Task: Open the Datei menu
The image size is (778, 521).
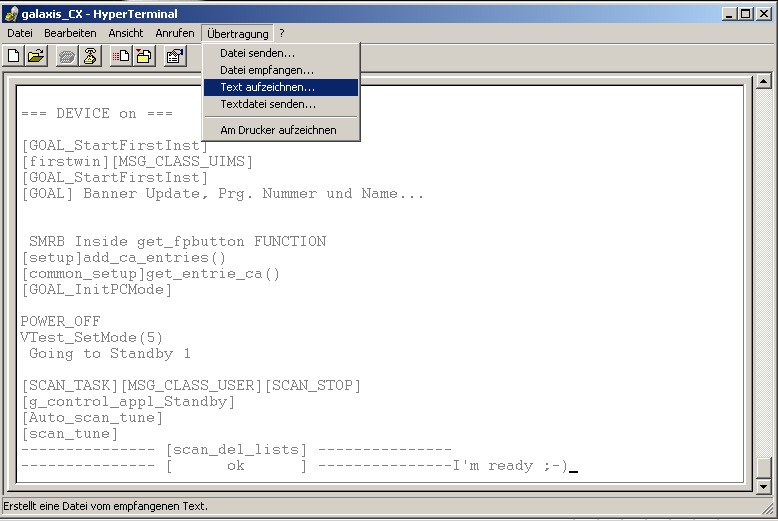Action: [x=20, y=33]
